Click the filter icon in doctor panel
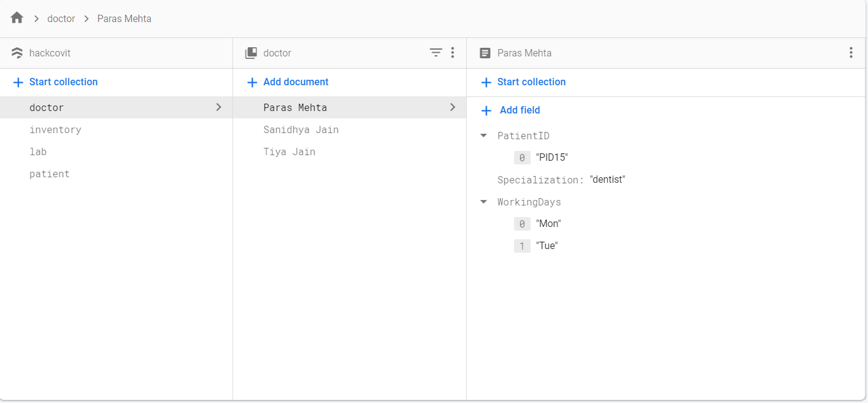Image resolution: width=868 pixels, height=403 pixels. tap(436, 53)
